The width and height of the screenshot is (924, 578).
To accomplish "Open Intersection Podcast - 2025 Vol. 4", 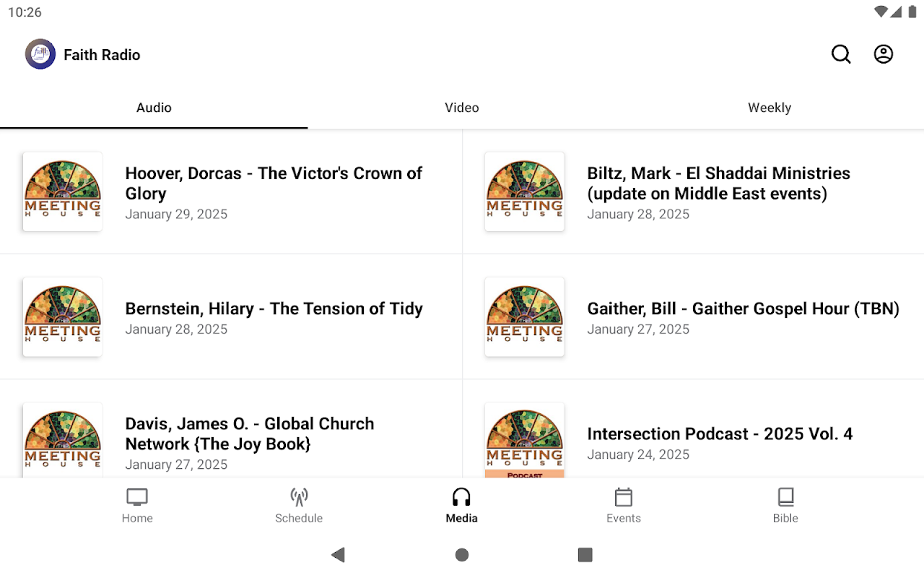I will (x=693, y=428).
